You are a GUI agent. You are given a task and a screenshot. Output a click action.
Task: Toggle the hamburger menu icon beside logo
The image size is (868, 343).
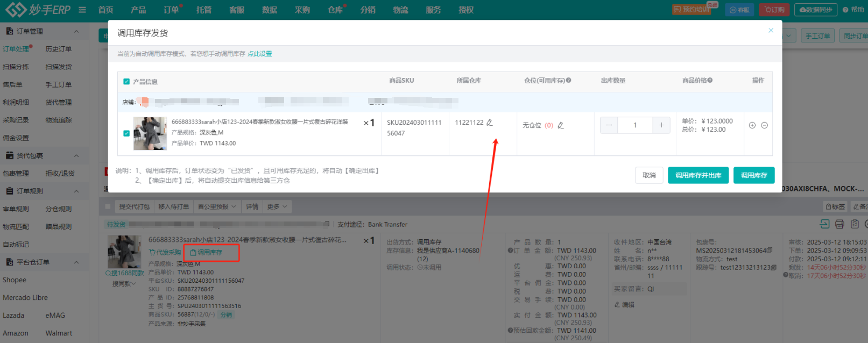coord(82,10)
